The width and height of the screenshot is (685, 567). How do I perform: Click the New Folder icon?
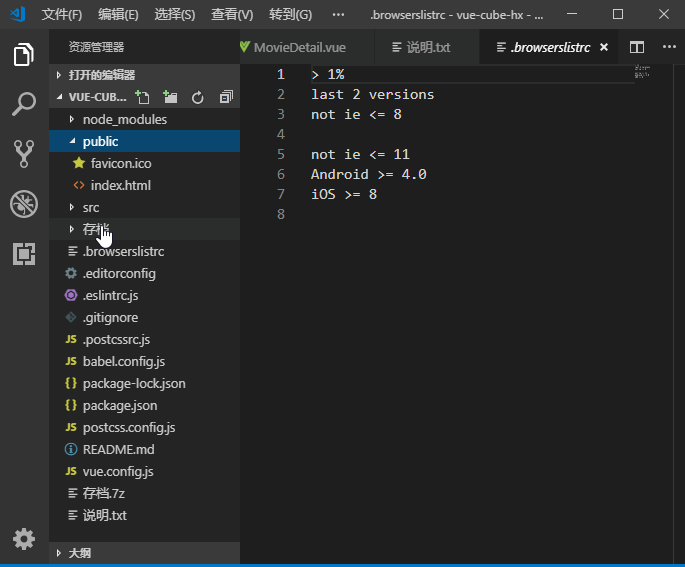[x=170, y=97]
